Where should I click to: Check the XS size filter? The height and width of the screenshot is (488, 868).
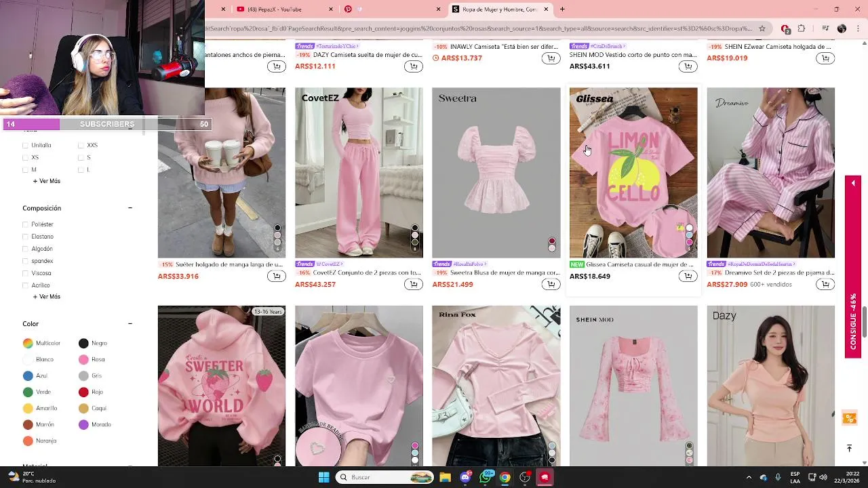pos(26,157)
